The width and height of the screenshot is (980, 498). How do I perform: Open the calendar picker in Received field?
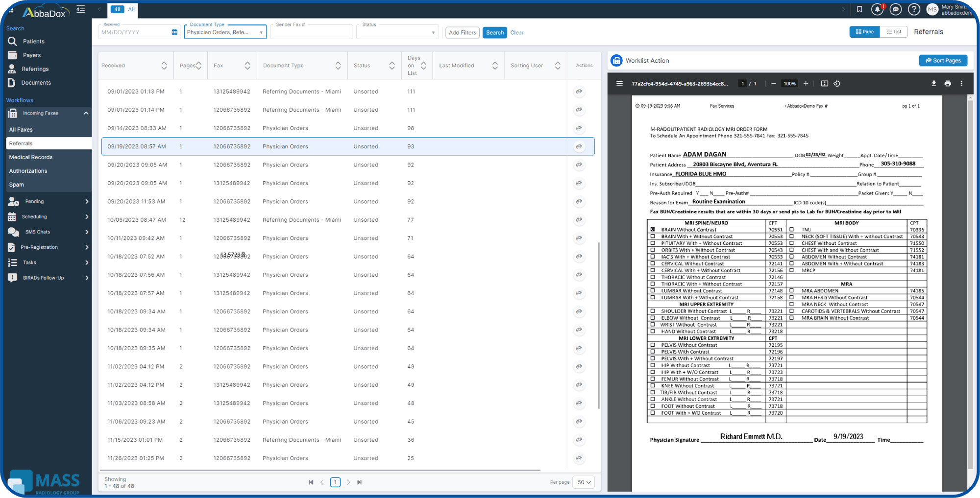click(174, 32)
